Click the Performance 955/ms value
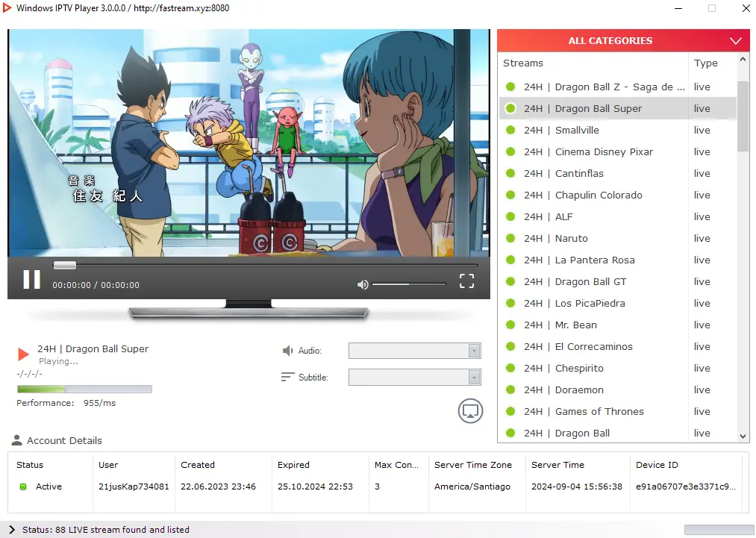The width and height of the screenshot is (756, 538). 99,402
